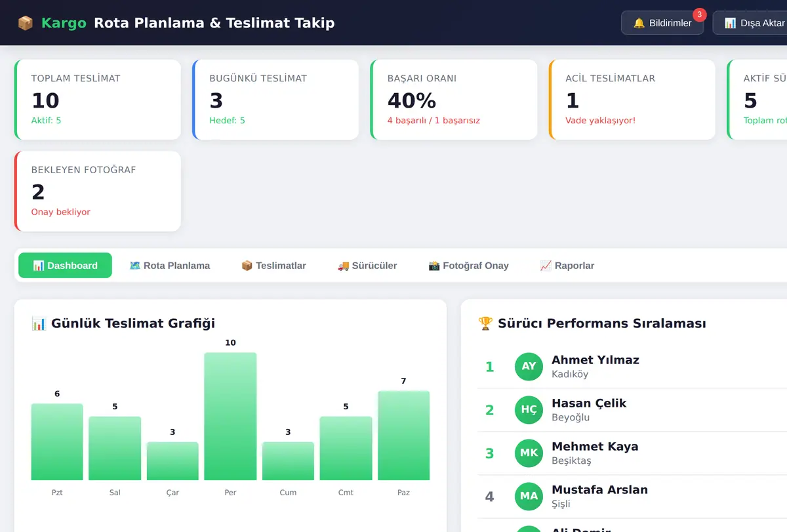
Task: Click the Sürücü Performans Sıralaması heading
Action: 592,323
